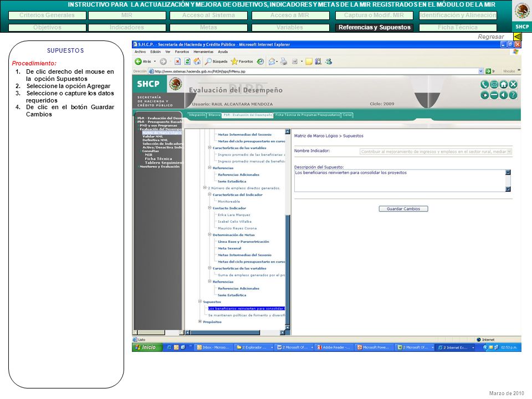Open the Archivo menu
This screenshot has width=532, height=399.
pos(140,52)
